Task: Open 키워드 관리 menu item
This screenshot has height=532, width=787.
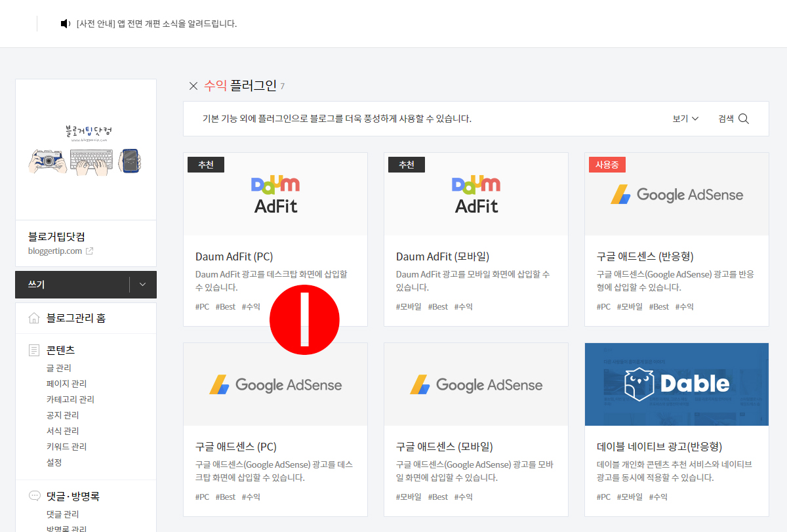Action: [x=67, y=447]
